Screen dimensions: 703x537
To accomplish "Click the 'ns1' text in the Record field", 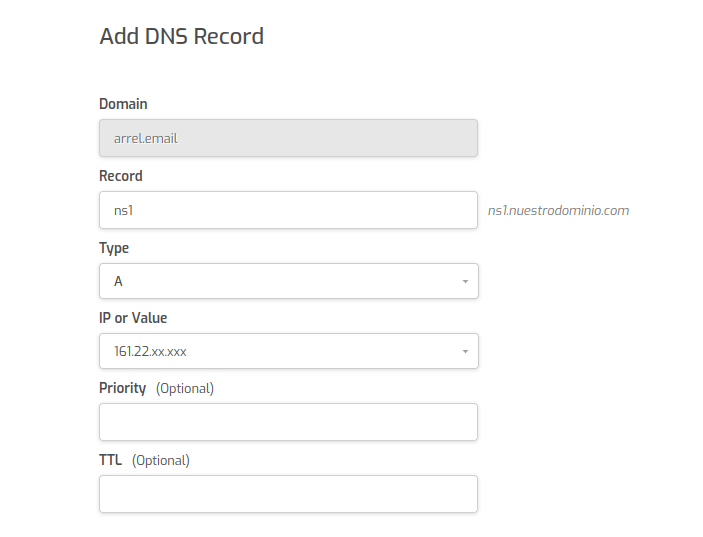I will pyautogui.click(x=124, y=211).
